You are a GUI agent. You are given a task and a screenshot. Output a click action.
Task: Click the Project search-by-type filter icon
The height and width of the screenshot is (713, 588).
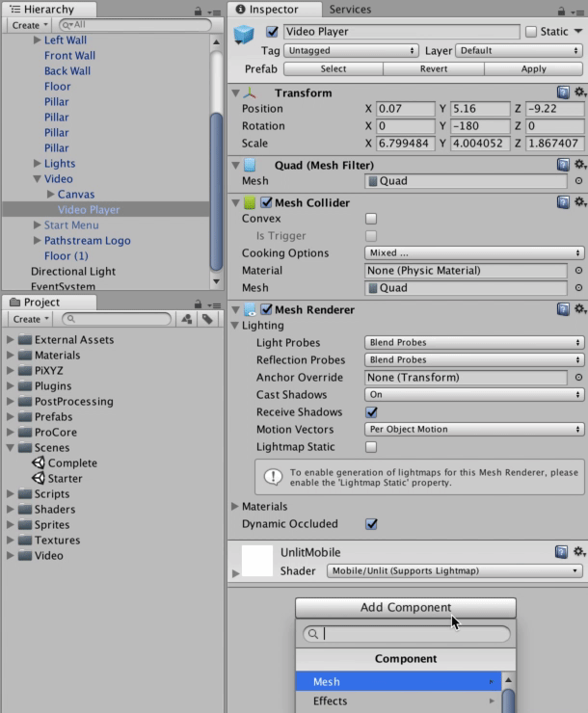tap(186, 319)
